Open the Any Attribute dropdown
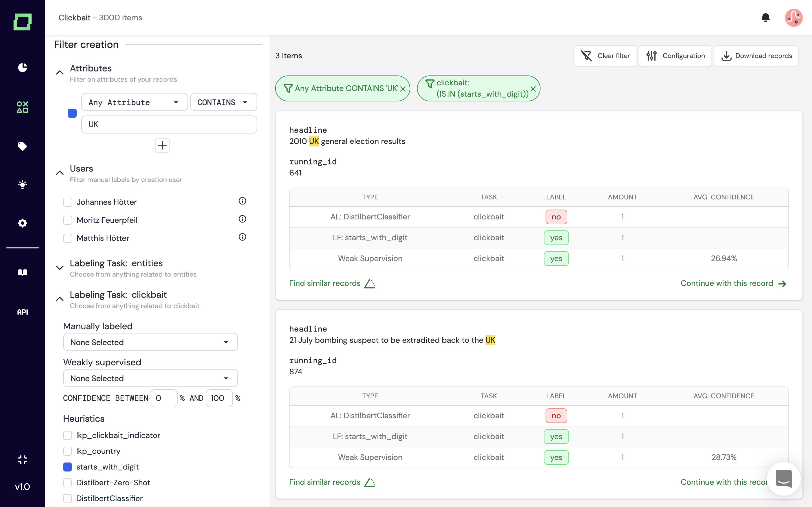The width and height of the screenshot is (812, 507). point(134,102)
